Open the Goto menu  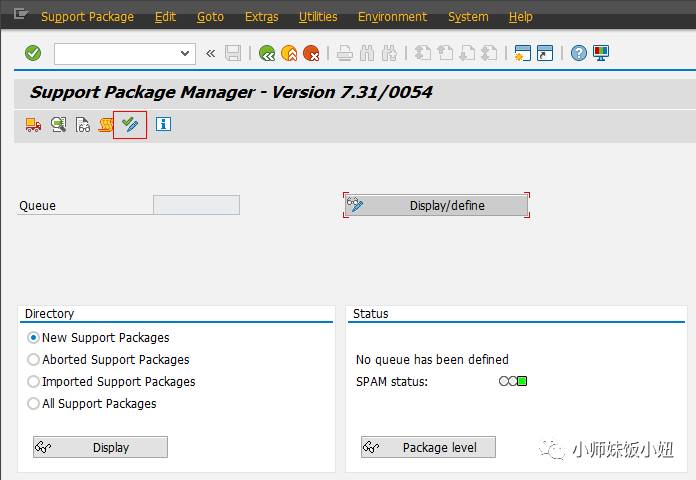(210, 16)
